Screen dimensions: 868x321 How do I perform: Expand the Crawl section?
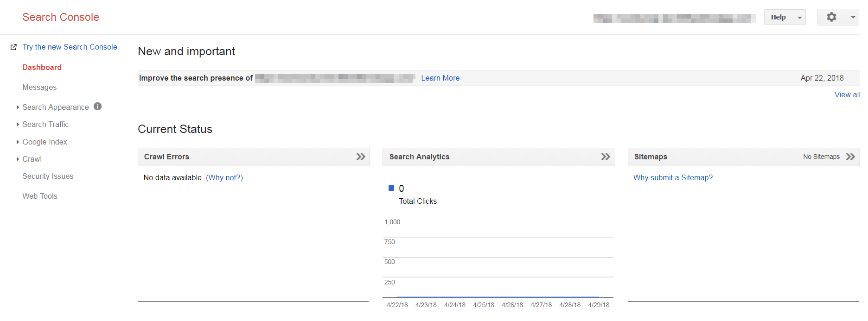point(32,159)
